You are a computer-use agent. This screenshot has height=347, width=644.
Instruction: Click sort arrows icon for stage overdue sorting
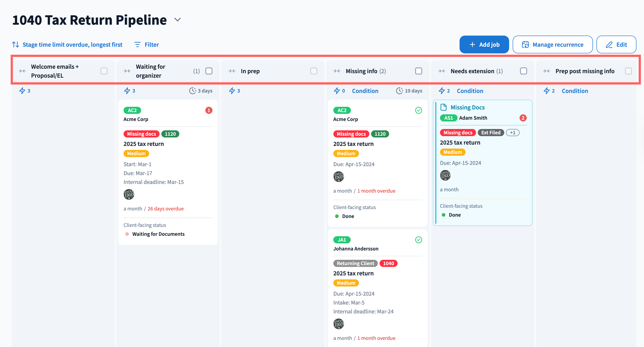[x=16, y=44]
